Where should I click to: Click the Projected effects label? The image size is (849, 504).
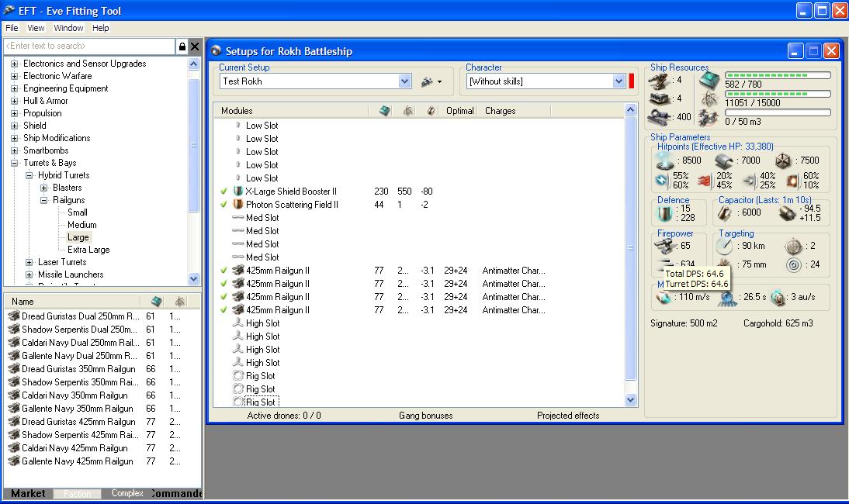pyautogui.click(x=568, y=416)
